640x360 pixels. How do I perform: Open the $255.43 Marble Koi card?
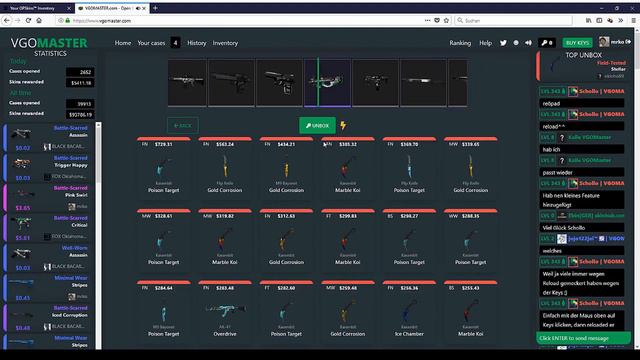click(471, 311)
